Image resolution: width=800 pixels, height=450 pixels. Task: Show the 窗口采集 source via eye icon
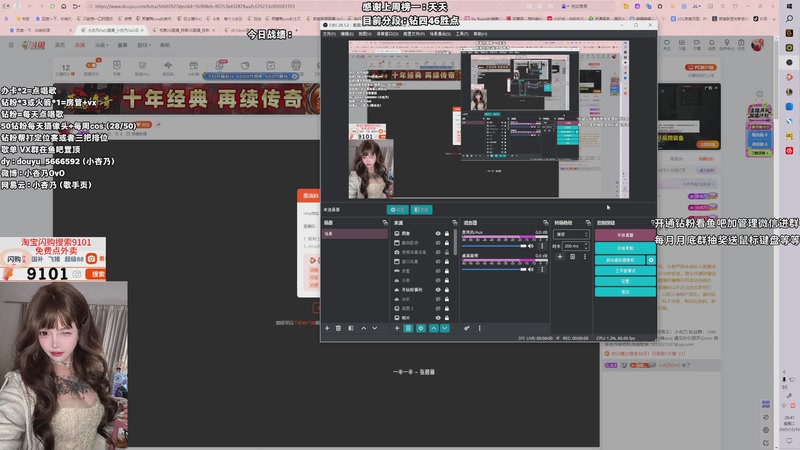coord(438,261)
